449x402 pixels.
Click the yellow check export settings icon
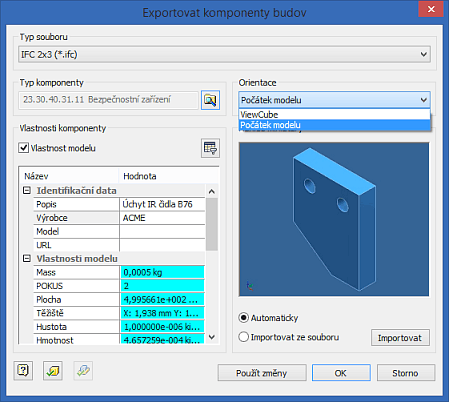tap(53, 370)
